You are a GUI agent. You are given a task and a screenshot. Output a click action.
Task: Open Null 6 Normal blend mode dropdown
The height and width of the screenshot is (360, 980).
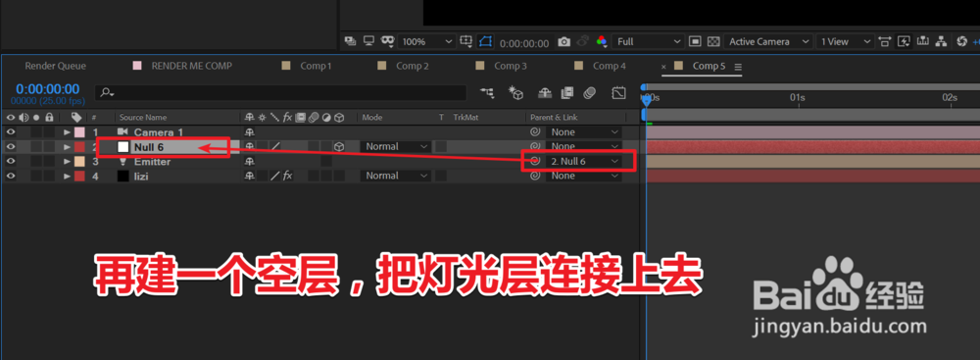click(395, 146)
